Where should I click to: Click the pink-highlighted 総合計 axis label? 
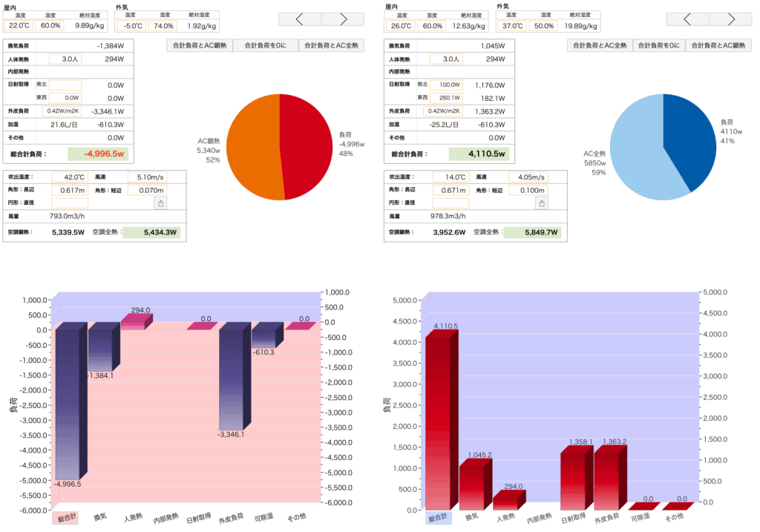65,517
